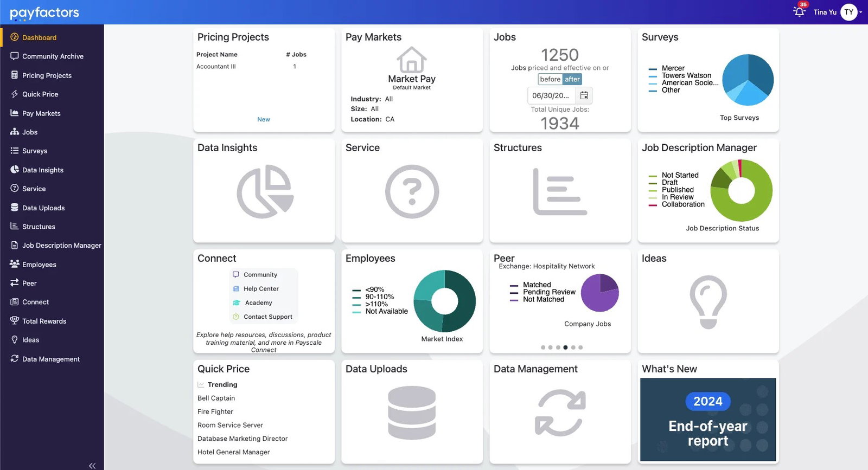
Task: Click the large Data Management sync icon
Action: coord(560,413)
